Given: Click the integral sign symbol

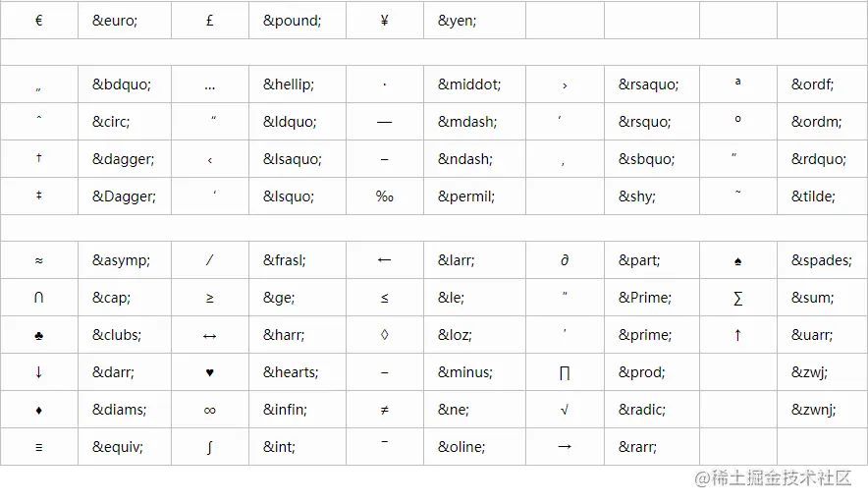Looking at the screenshot, I should 210,447.
